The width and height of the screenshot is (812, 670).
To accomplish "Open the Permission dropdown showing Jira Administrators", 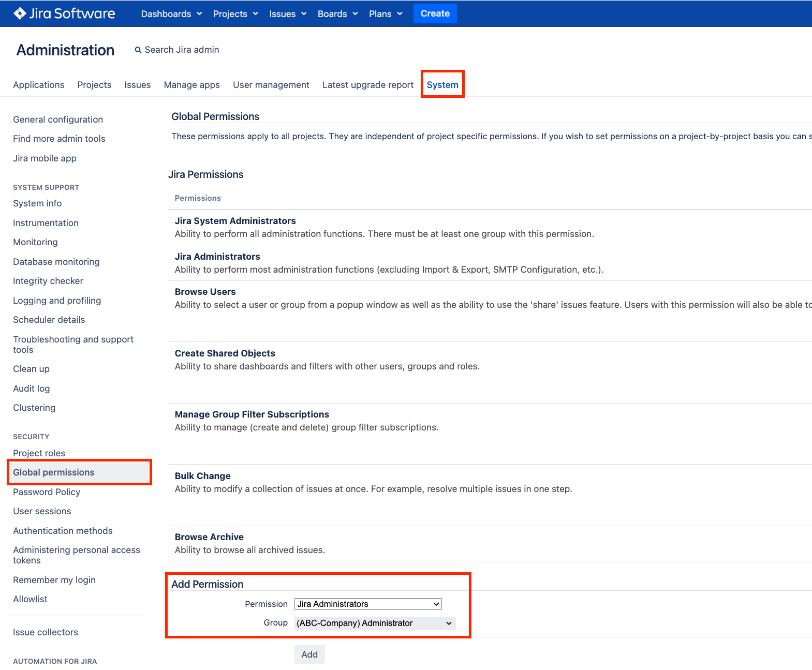I will coord(368,604).
